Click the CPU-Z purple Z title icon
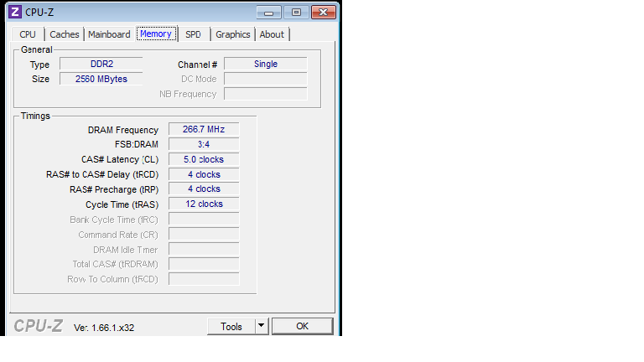The image size is (644, 362). point(15,12)
